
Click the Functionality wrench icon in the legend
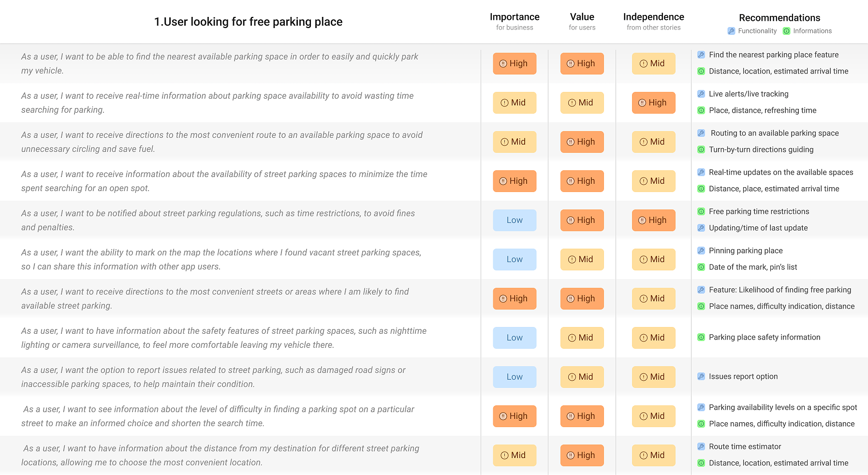click(731, 31)
